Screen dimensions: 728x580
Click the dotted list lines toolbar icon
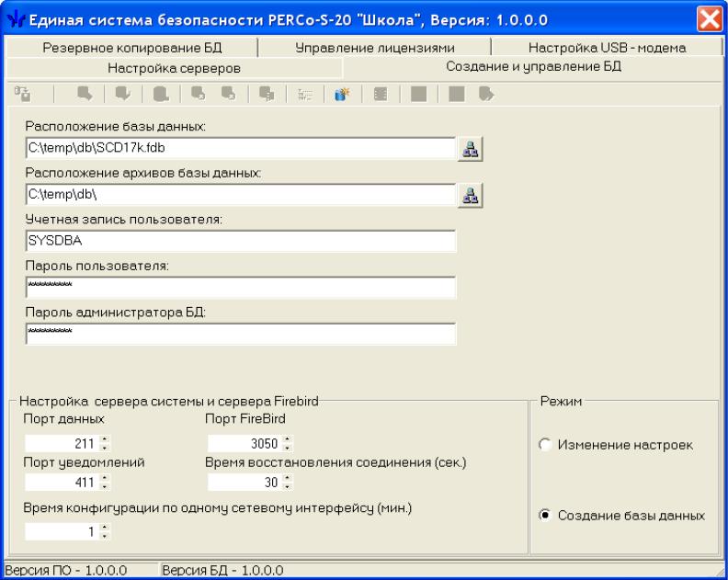tap(304, 95)
